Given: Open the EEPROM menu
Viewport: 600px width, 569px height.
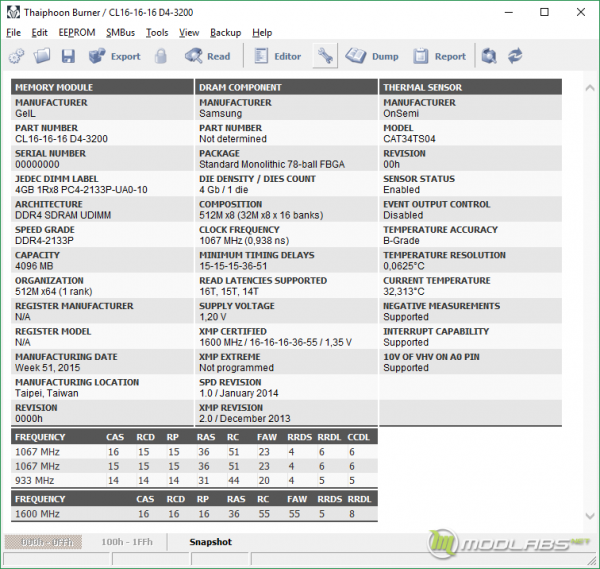Looking at the screenshot, I should [x=77, y=32].
